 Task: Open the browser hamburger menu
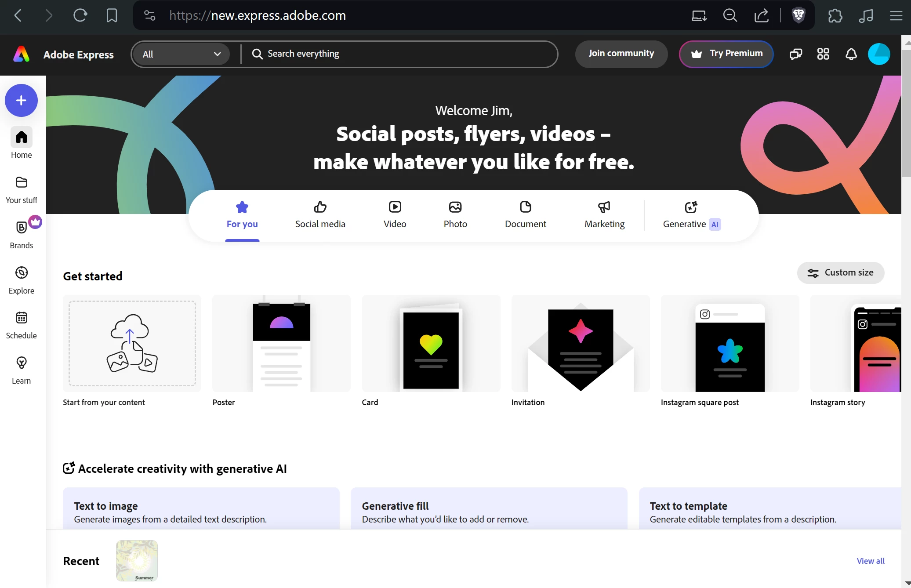896,16
